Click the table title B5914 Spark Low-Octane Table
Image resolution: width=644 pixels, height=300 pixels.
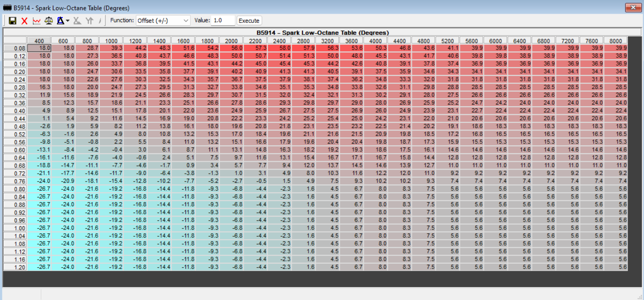point(322,33)
